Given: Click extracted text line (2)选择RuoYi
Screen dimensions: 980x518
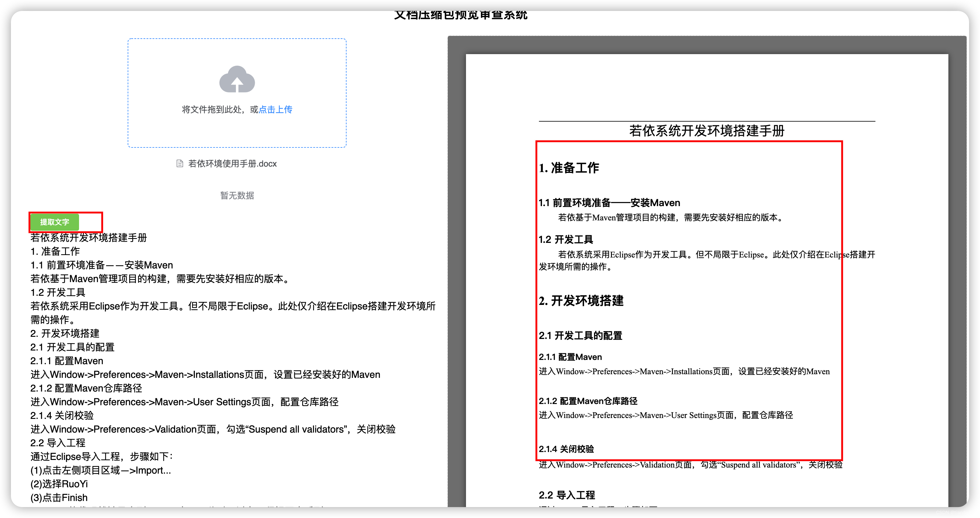Looking at the screenshot, I should (59, 484).
